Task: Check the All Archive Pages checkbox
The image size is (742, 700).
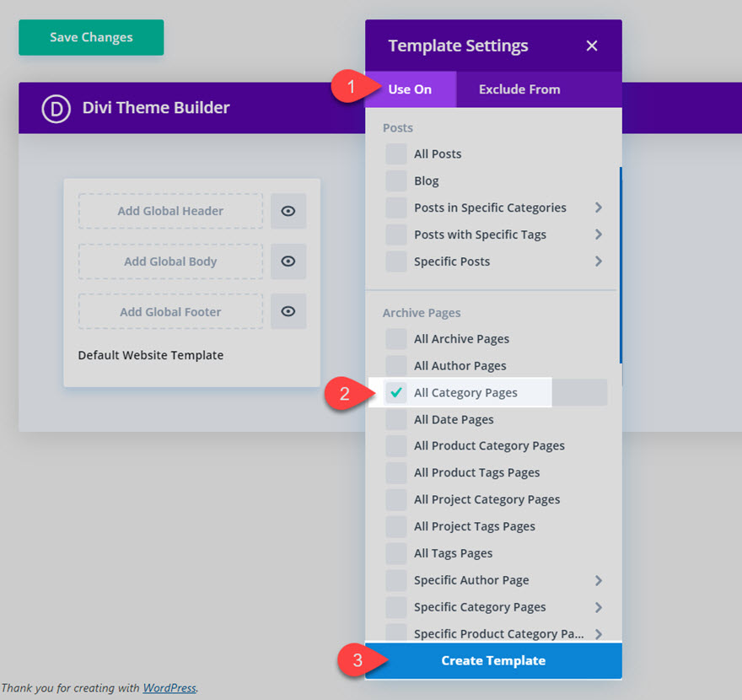Action: coord(395,339)
